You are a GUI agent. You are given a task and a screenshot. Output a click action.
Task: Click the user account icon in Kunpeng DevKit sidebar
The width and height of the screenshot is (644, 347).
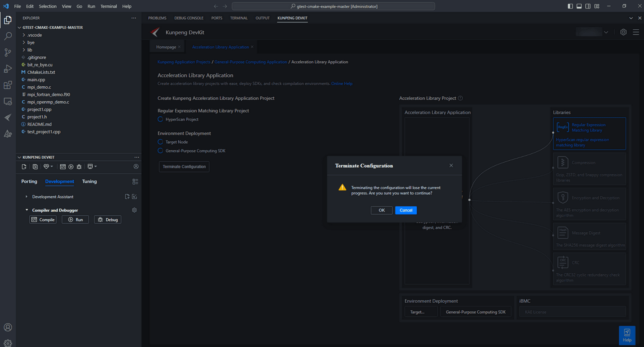(136, 167)
